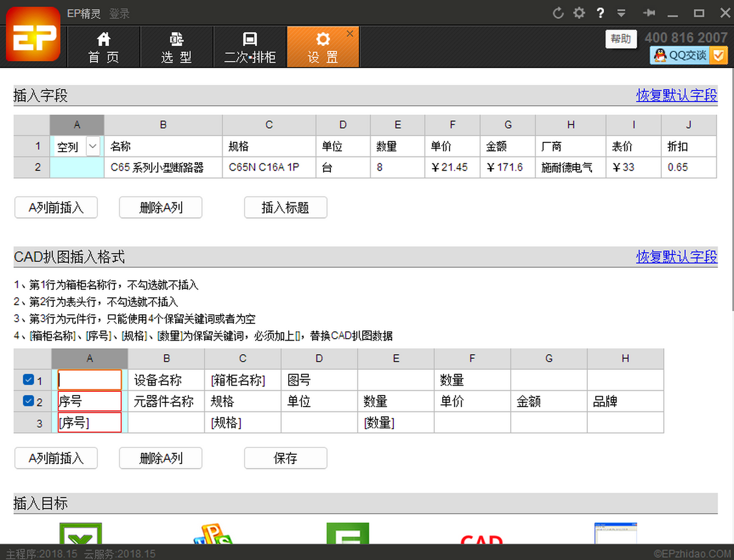Click column A header in 插入字段 table
Viewport: 734px width, 560px height.
coord(77,125)
